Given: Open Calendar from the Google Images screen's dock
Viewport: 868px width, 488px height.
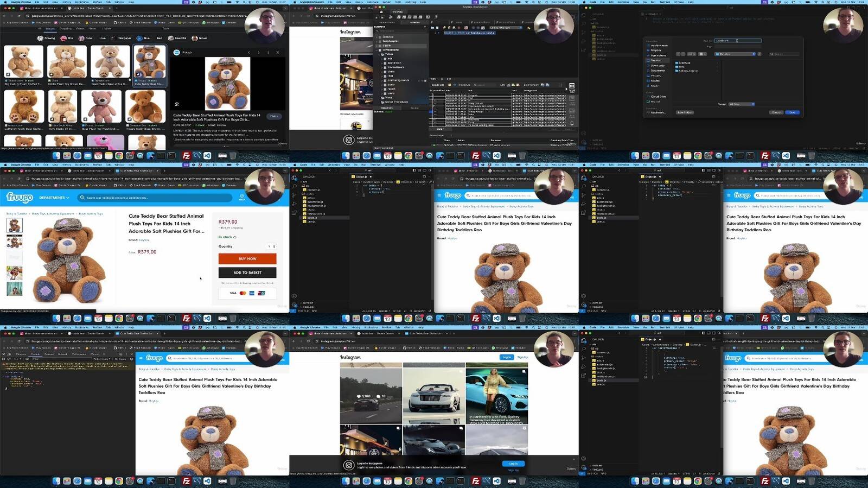Looking at the screenshot, I should 98,156.
